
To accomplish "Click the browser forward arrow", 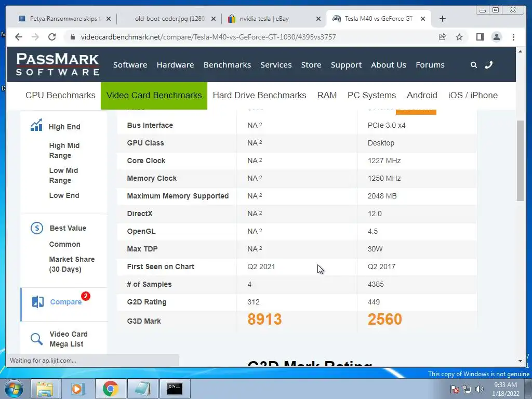I will point(35,37).
